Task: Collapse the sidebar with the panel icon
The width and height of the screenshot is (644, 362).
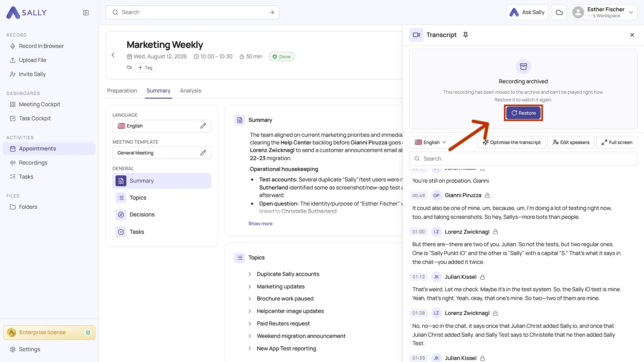Action: tap(86, 13)
